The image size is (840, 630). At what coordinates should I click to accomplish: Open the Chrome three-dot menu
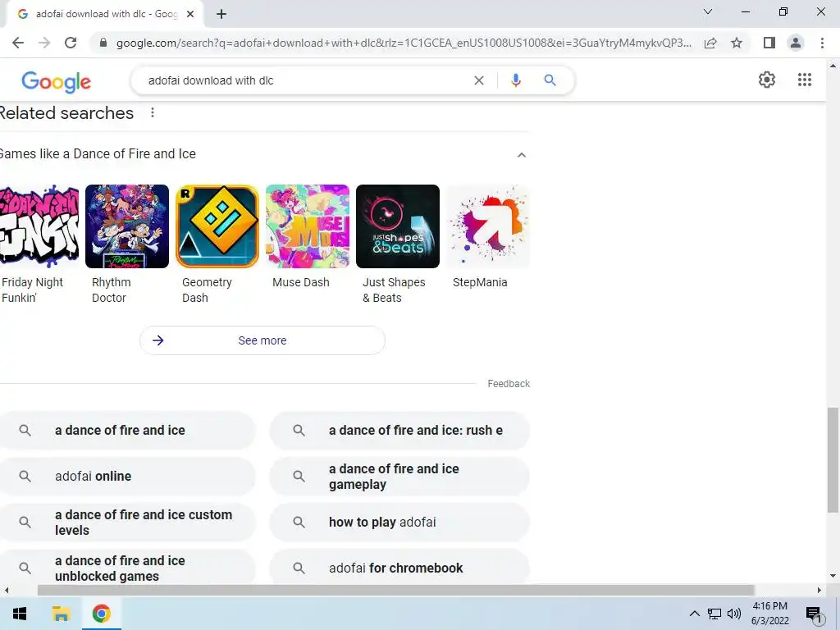822,43
